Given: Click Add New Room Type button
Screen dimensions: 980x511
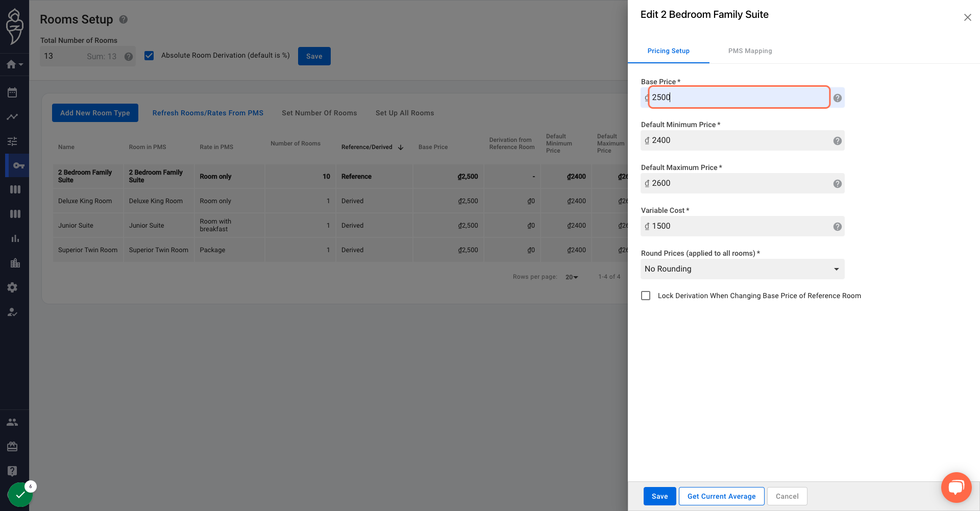Looking at the screenshot, I should [x=95, y=113].
